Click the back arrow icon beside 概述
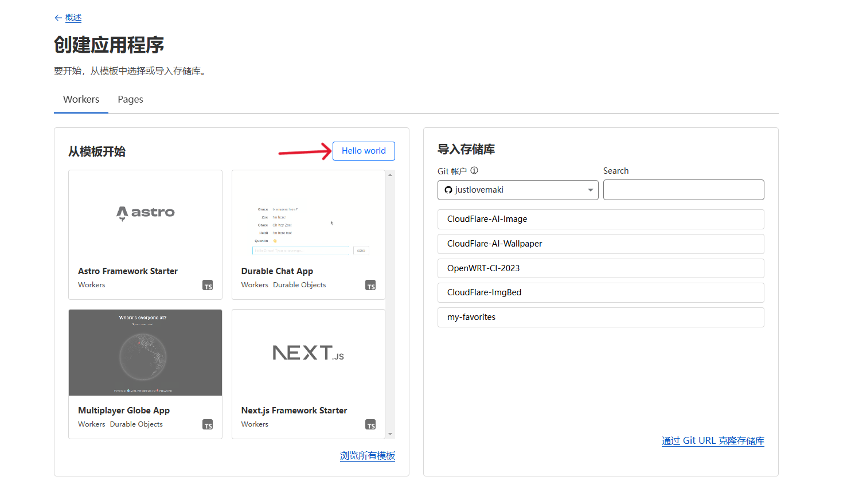 coord(58,18)
